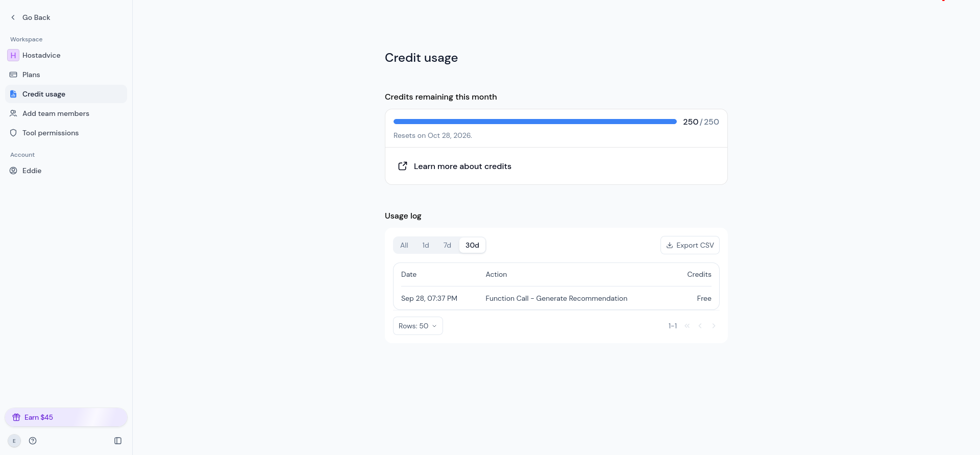Select the 1d filter tab
This screenshot has height=455, width=980.
[426, 245]
